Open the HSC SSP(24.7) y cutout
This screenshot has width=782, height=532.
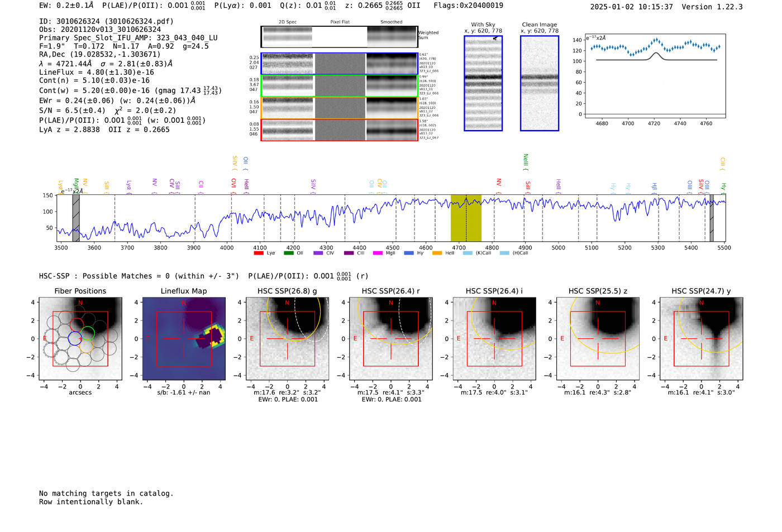tap(702, 338)
